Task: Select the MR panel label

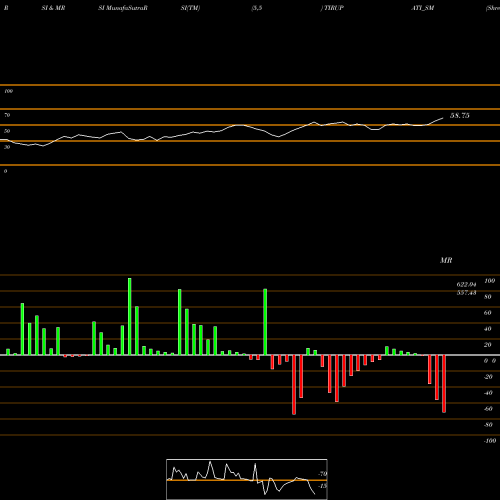Action: pos(446,260)
